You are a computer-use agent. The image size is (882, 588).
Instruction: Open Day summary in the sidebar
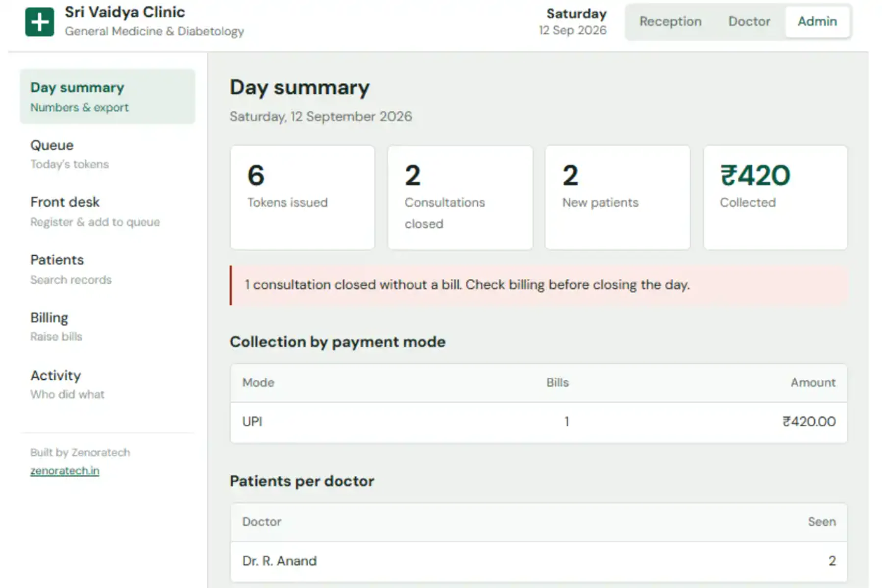[107, 97]
